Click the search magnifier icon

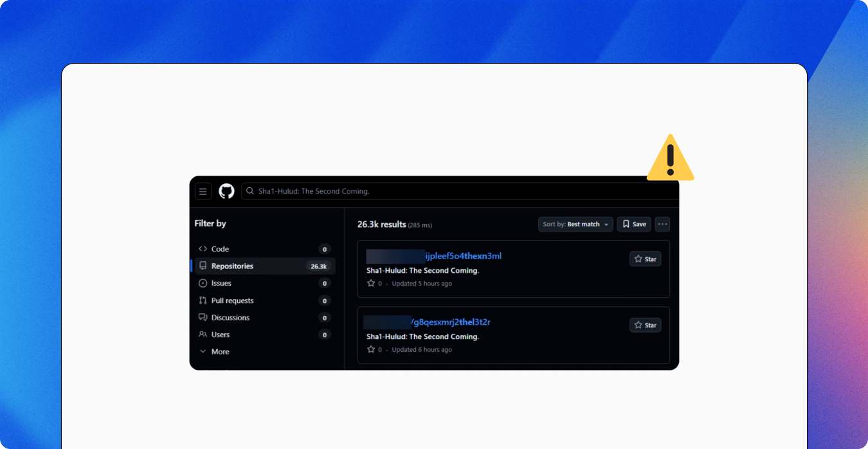[250, 191]
